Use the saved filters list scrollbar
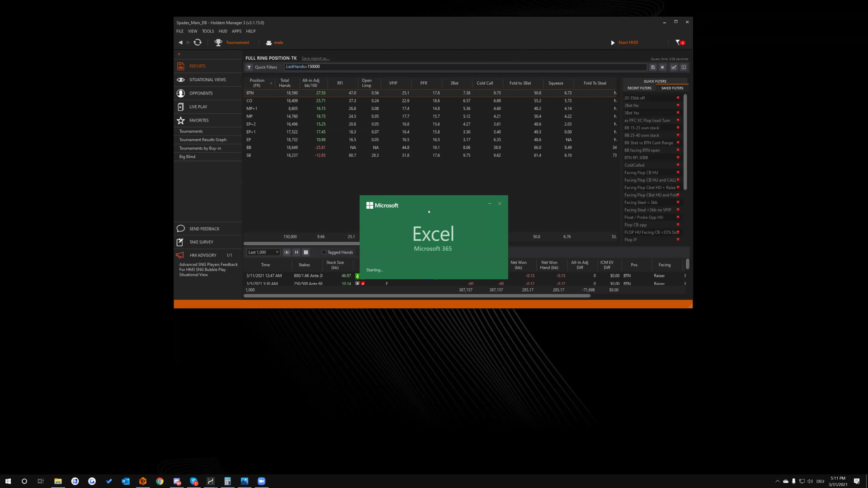This screenshot has height=488, width=868. (685, 142)
